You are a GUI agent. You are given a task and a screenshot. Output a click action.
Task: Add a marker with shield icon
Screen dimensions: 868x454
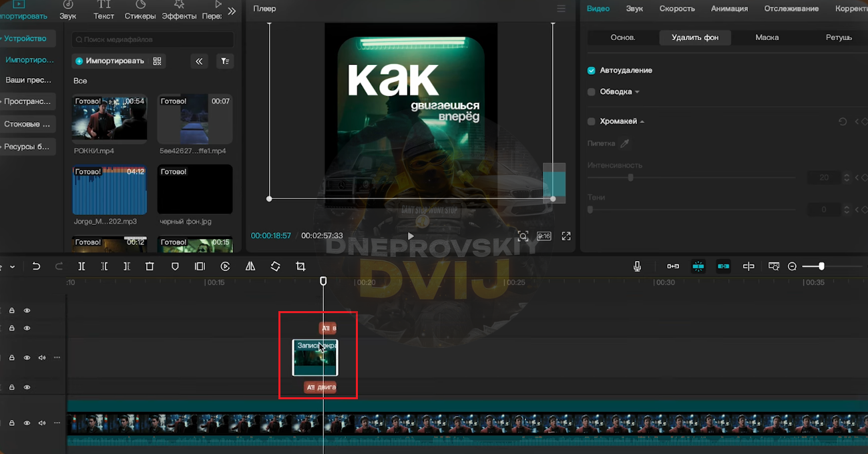tap(175, 266)
